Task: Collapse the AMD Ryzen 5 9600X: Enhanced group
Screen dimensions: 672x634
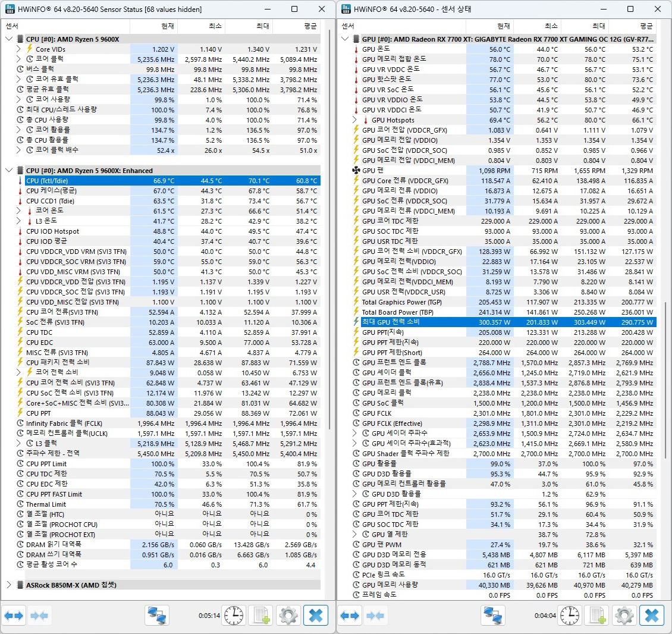Action: coord(9,170)
